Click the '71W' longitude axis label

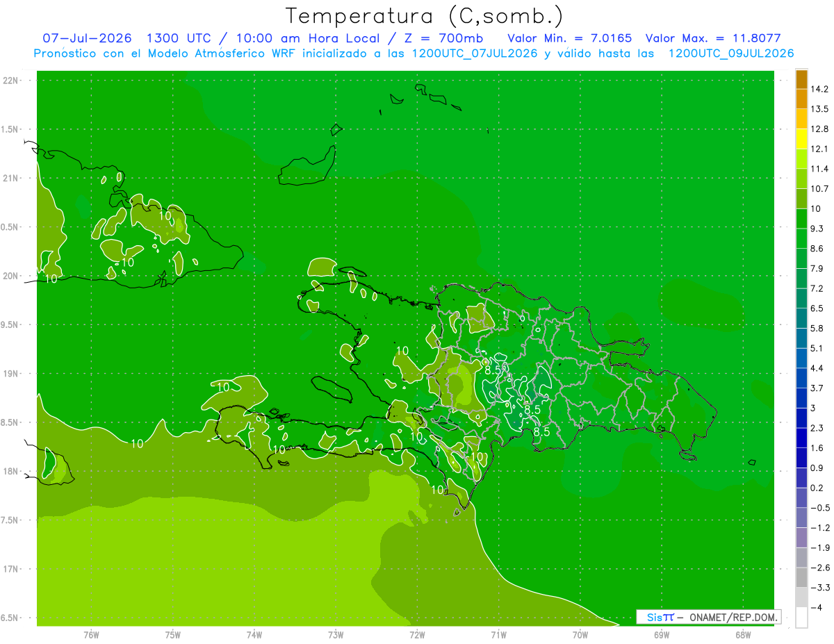498,635
